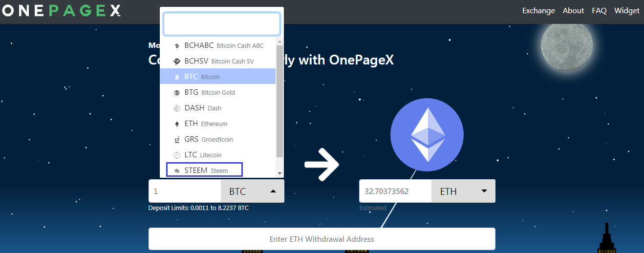Go to the FAQ page
Viewport: 644px width, 253px height.
pyautogui.click(x=599, y=10)
